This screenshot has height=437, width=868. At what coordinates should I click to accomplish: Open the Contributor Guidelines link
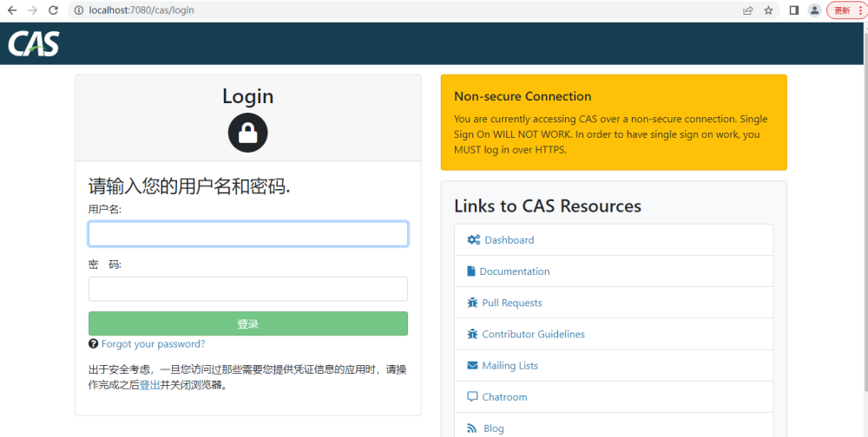click(533, 334)
